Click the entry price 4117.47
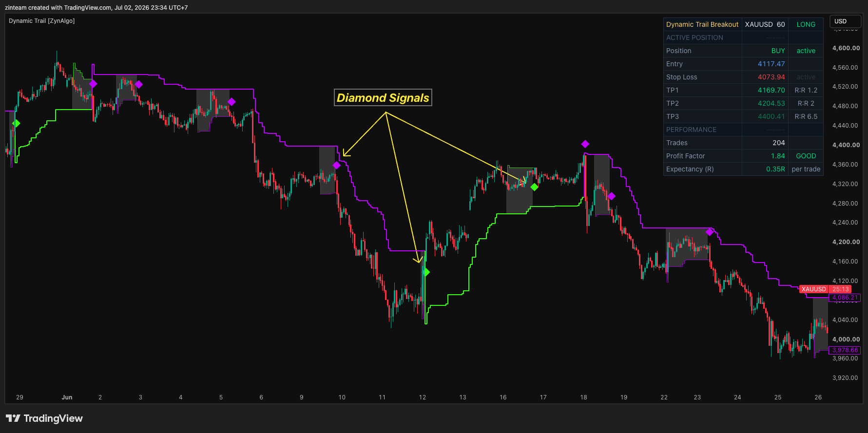868x433 pixels. pos(771,64)
